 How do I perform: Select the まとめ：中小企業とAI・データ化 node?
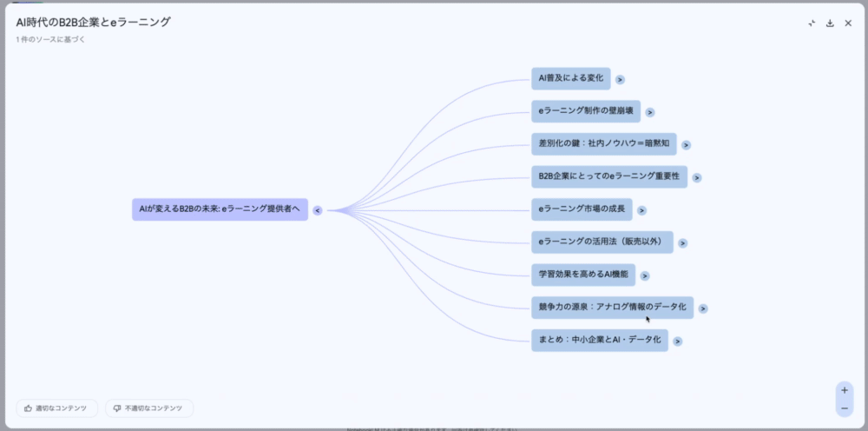pos(600,340)
